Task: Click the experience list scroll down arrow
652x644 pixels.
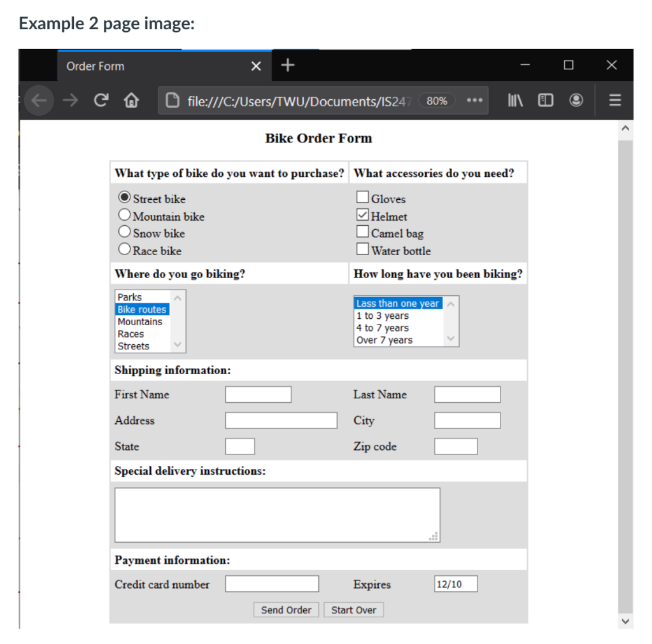Action: 451,338
